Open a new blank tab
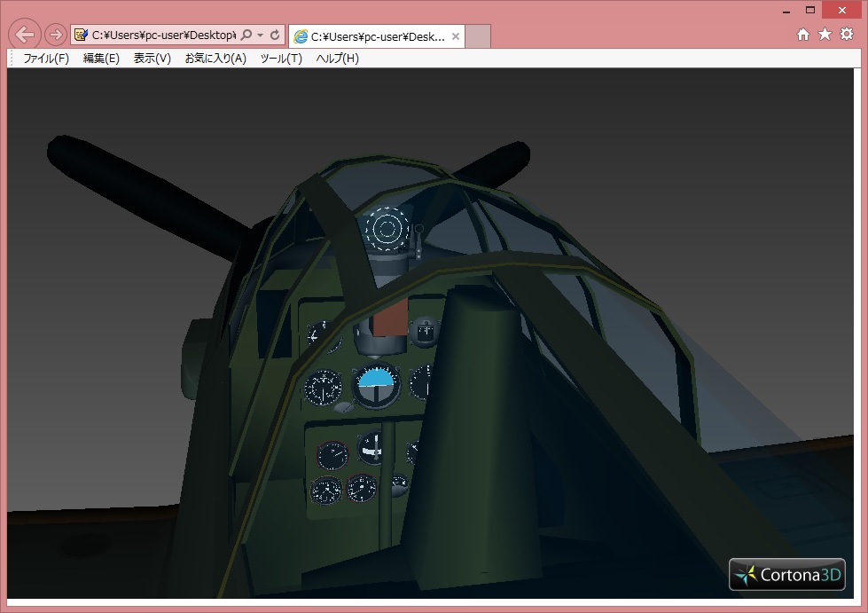The width and height of the screenshot is (868, 613). 478,36
